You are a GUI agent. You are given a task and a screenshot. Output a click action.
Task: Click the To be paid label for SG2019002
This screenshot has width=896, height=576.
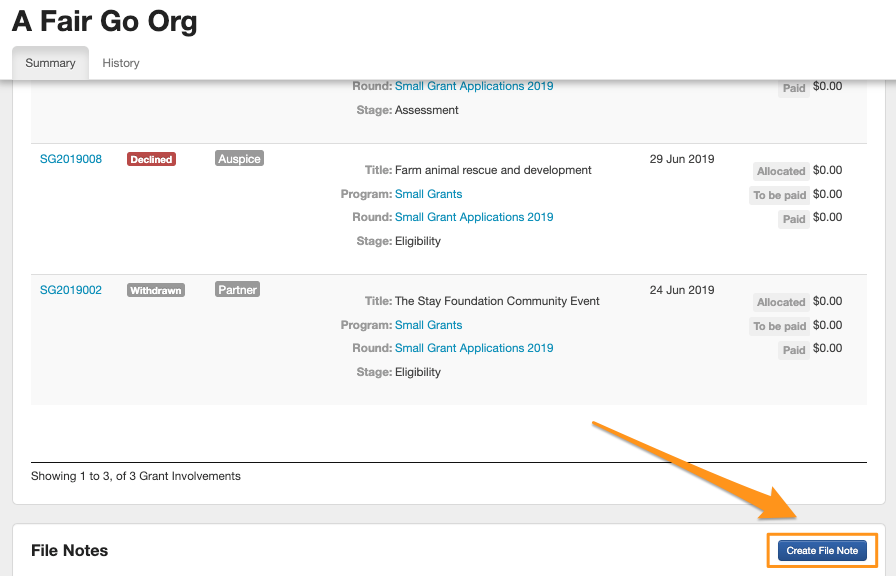780,326
